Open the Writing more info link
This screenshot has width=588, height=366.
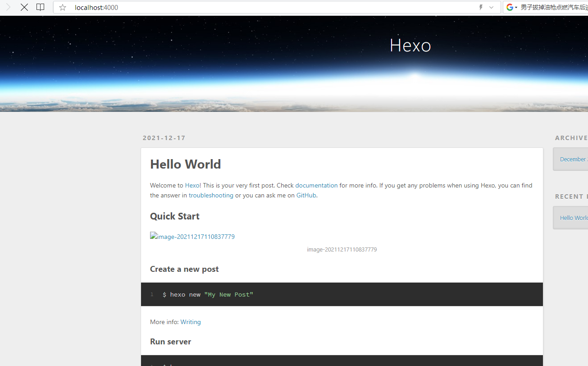tap(191, 322)
